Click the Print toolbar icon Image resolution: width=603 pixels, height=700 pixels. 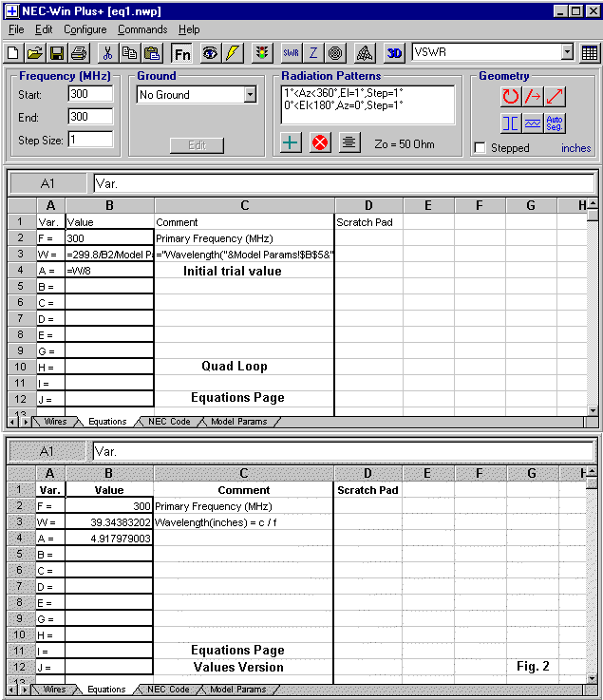pos(78,53)
